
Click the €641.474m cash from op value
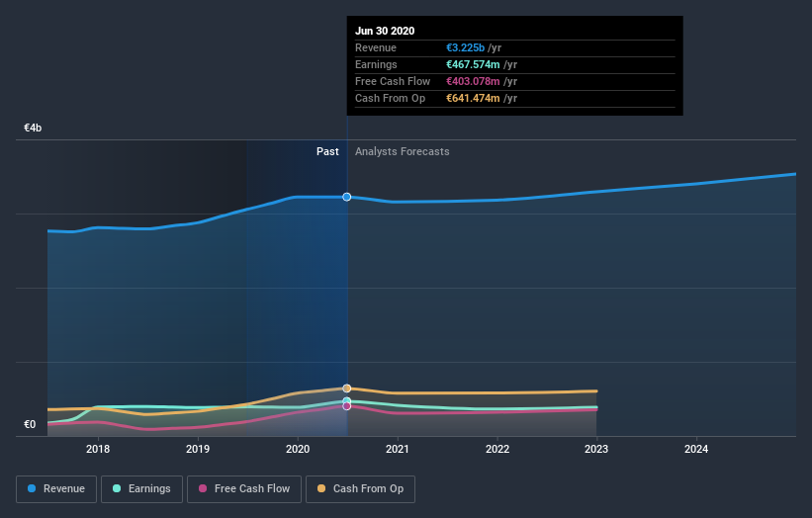click(x=474, y=98)
